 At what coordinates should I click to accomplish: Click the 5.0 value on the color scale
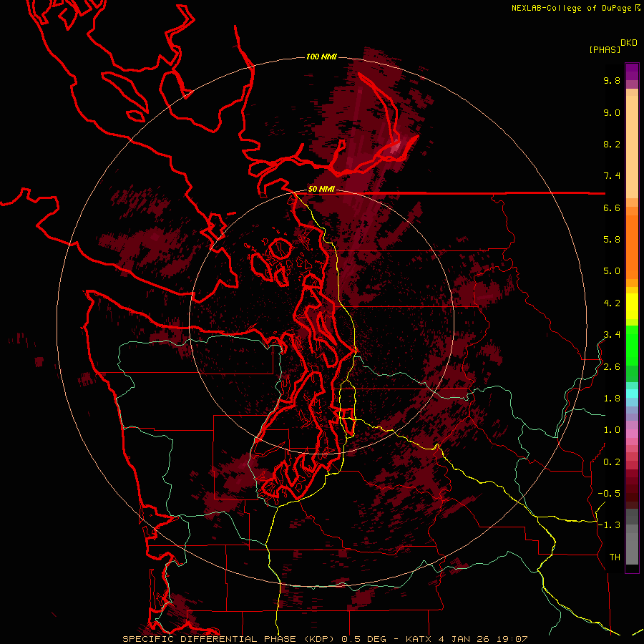[612, 271]
